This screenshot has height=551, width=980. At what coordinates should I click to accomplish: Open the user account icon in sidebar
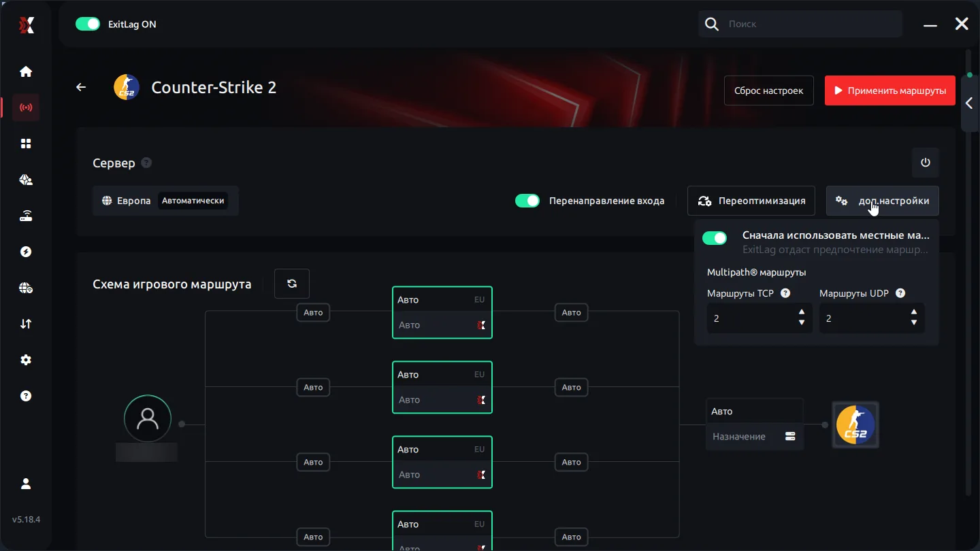(26, 484)
